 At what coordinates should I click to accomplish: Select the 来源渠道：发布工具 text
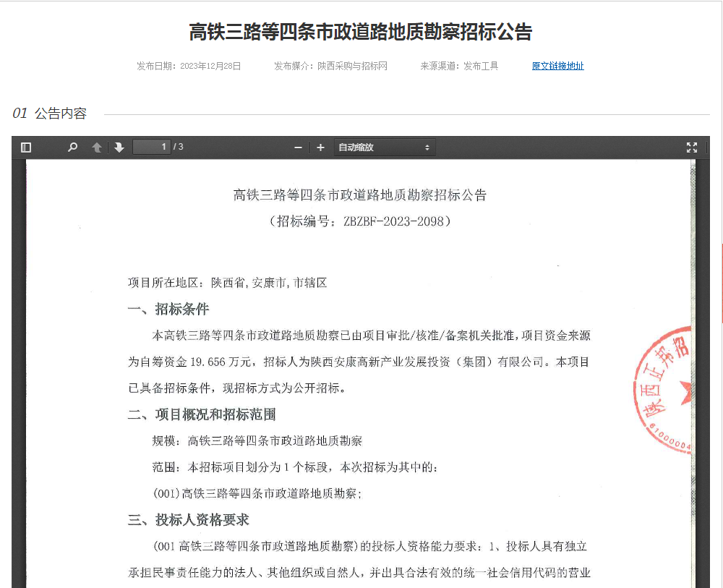(459, 66)
